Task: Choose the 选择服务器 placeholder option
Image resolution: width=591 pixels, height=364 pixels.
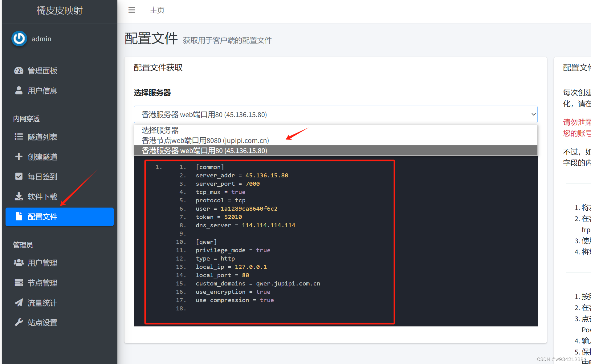Action: tap(336, 130)
